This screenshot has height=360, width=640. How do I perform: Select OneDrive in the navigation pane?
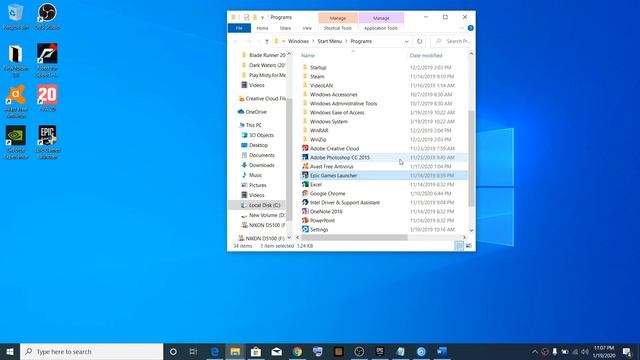pos(256,111)
